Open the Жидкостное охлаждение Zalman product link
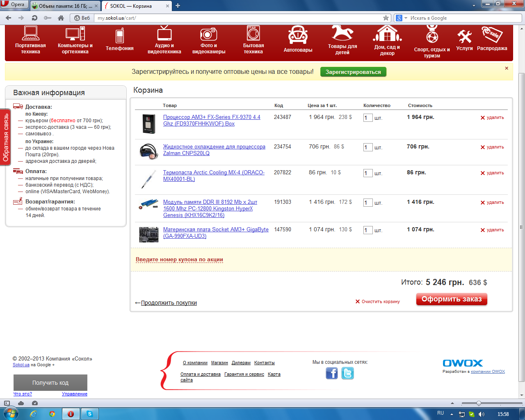The height and width of the screenshot is (420, 525). click(x=214, y=150)
